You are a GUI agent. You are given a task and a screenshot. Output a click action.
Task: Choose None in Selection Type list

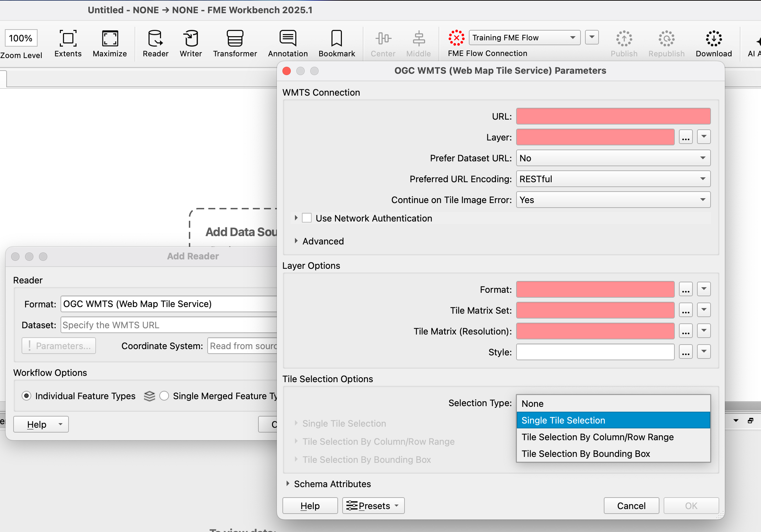click(x=613, y=404)
